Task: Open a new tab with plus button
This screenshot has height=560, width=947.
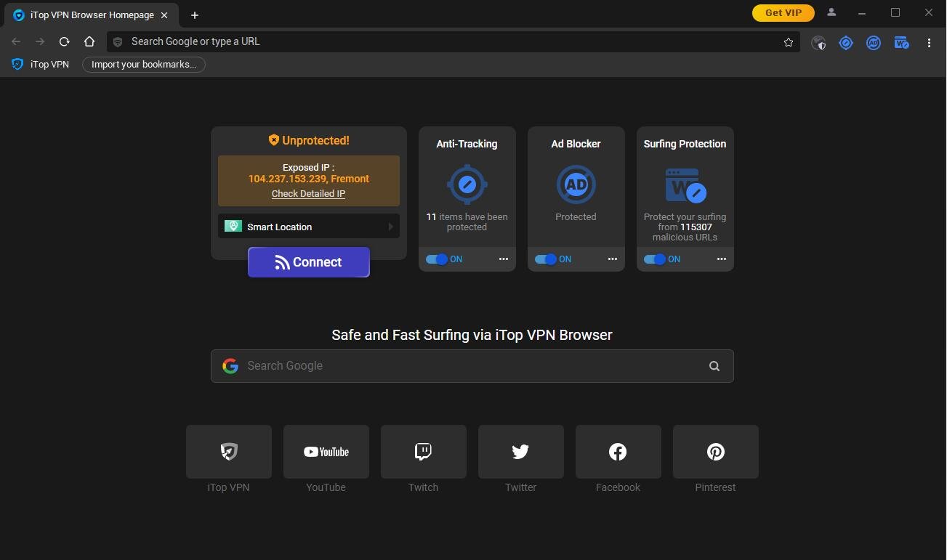Action: pyautogui.click(x=194, y=15)
